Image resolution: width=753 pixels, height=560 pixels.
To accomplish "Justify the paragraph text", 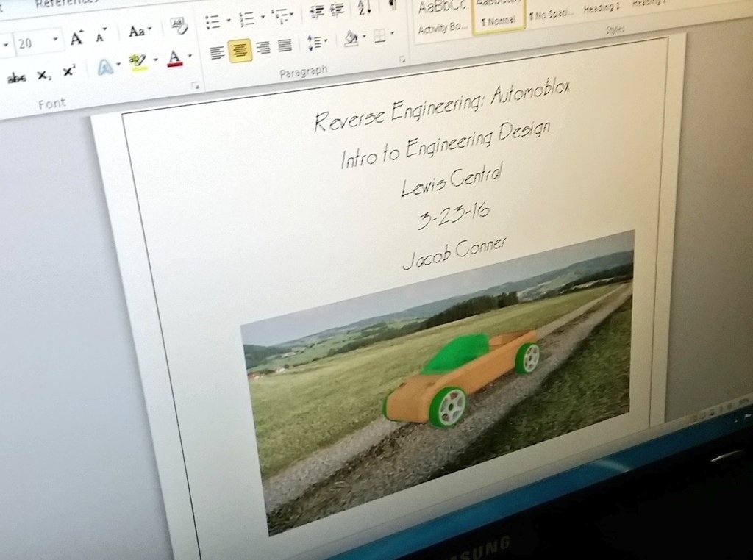I will point(285,46).
